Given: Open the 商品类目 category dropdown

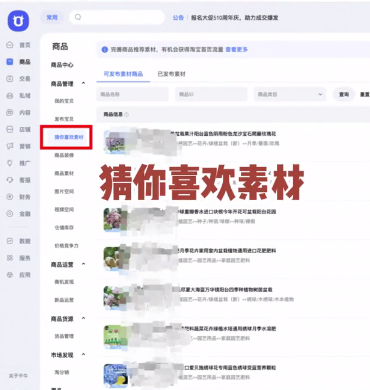Looking at the screenshot, I should coord(290,94).
